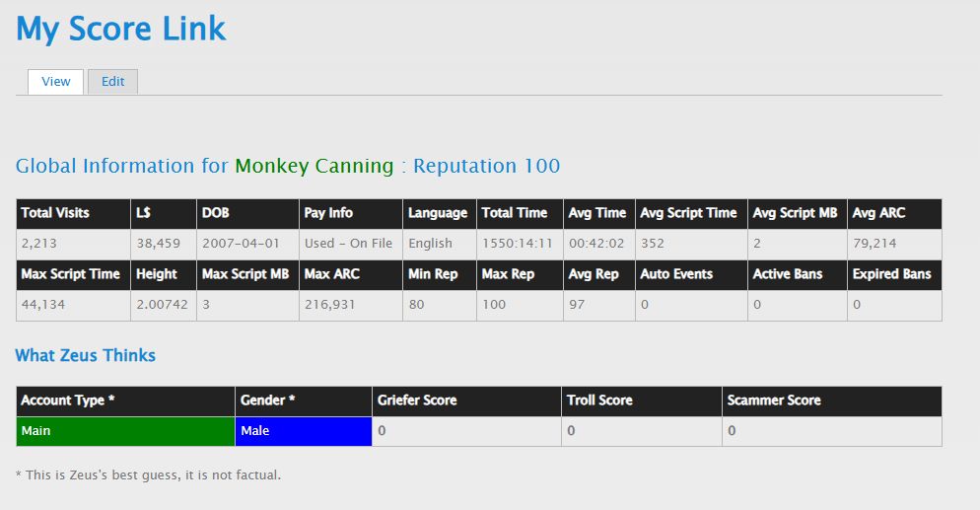Click the Troll Score header
Image resolution: width=980 pixels, height=510 pixels.
(641, 401)
